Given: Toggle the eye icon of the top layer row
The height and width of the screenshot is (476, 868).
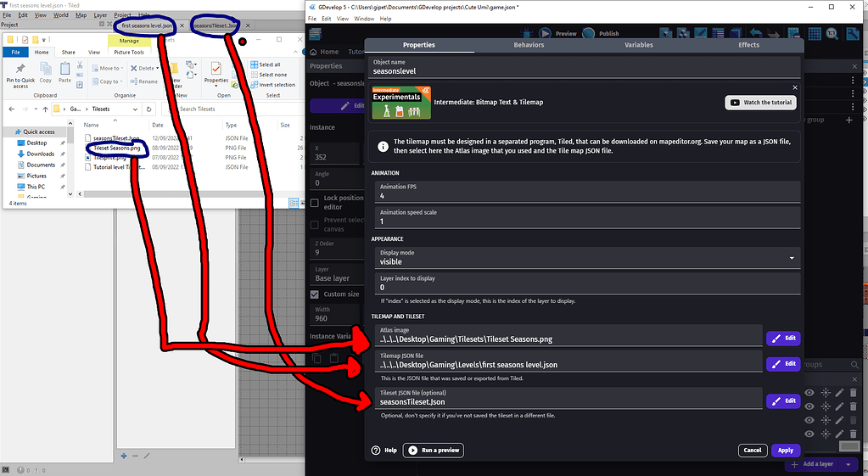Looking at the screenshot, I should tap(809, 392).
